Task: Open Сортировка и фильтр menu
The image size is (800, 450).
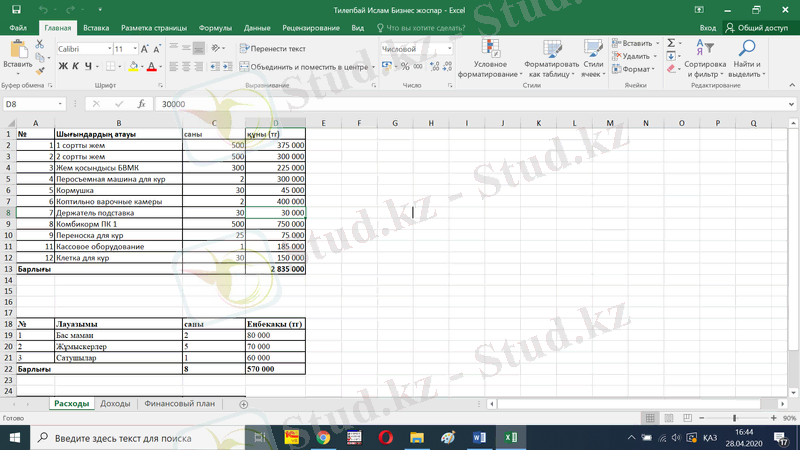Action: coord(705,59)
